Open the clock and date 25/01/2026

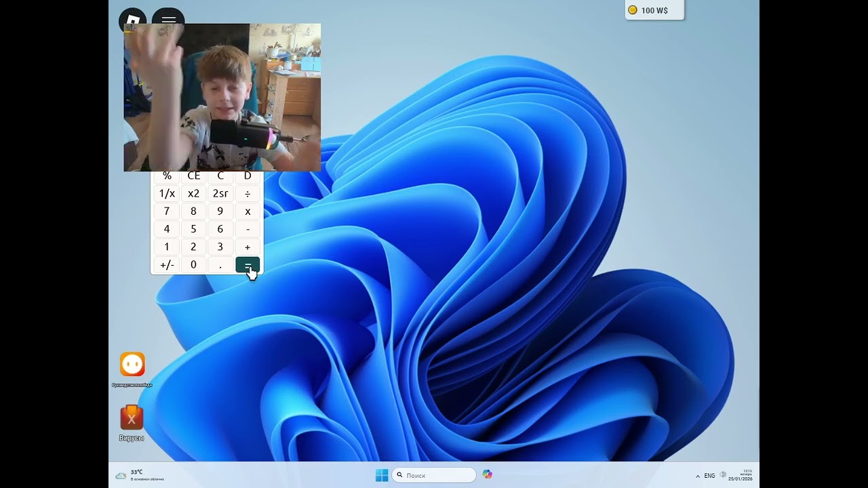point(741,475)
